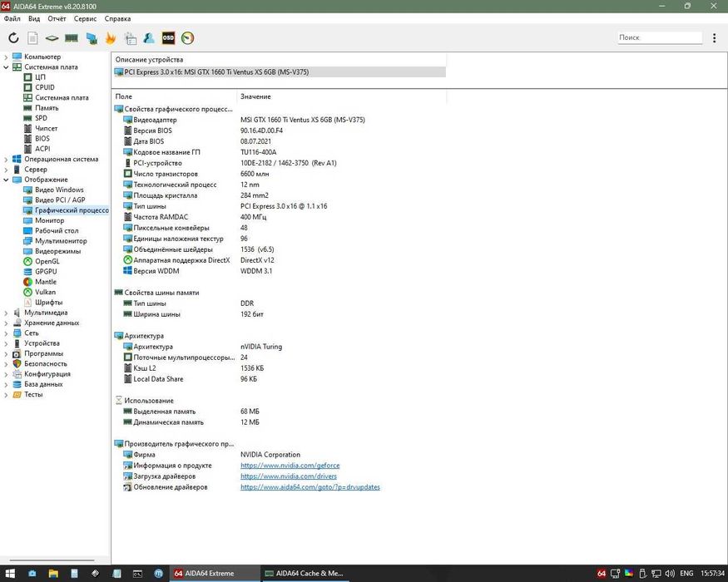Open the Файл menu
The width and height of the screenshot is (728, 582).
tap(12, 18)
